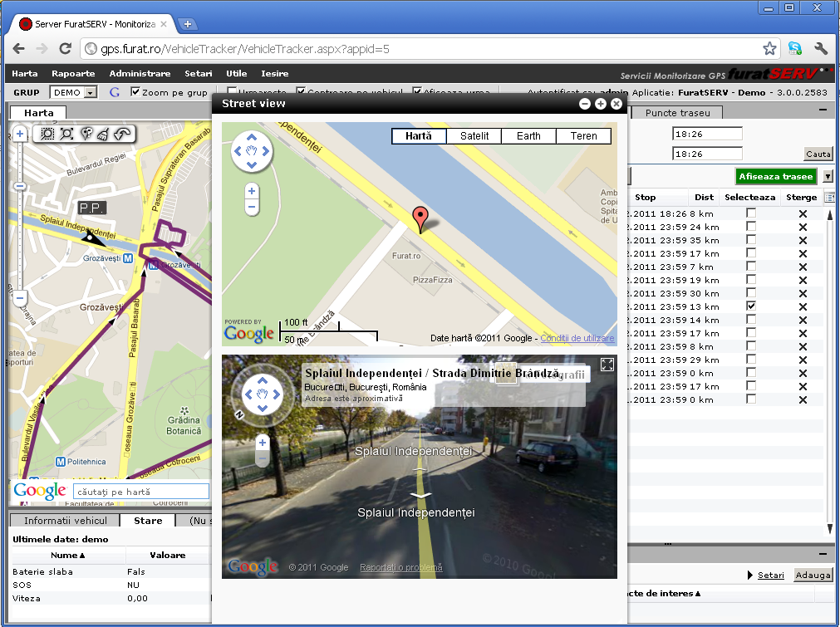840x627 pixels.
Task: Click the blue refresh group icon
Action: (x=114, y=92)
